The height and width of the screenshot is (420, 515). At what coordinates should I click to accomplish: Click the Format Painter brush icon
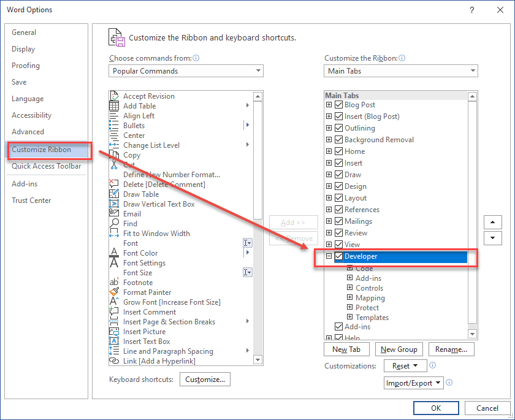click(114, 292)
